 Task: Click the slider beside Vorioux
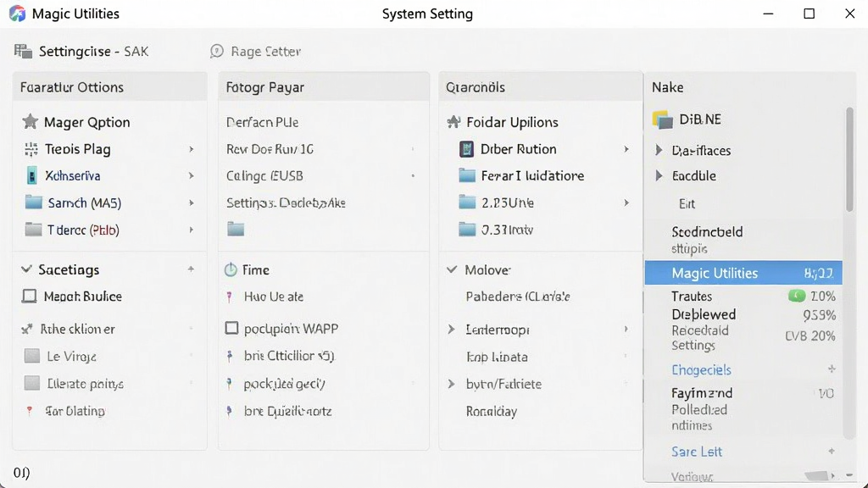(817, 476)
